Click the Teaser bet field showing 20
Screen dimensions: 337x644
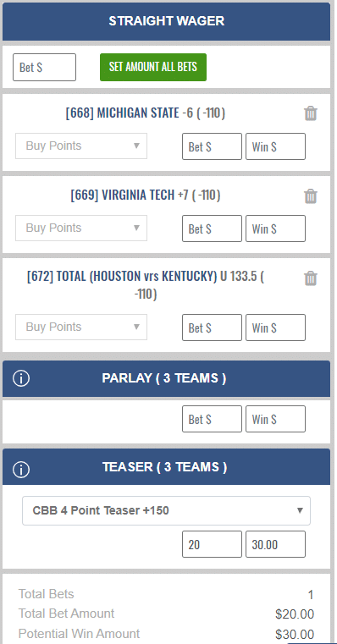pos(212,544)
